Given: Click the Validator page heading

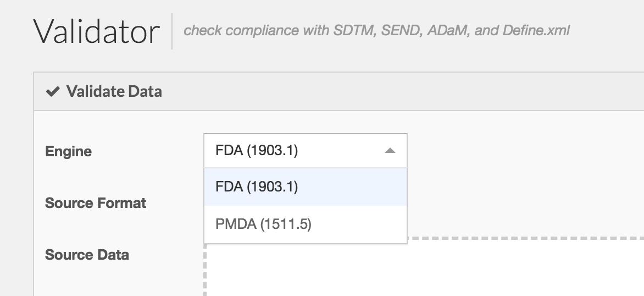Looking at the screenshot, I should click(x=97, y=31).
